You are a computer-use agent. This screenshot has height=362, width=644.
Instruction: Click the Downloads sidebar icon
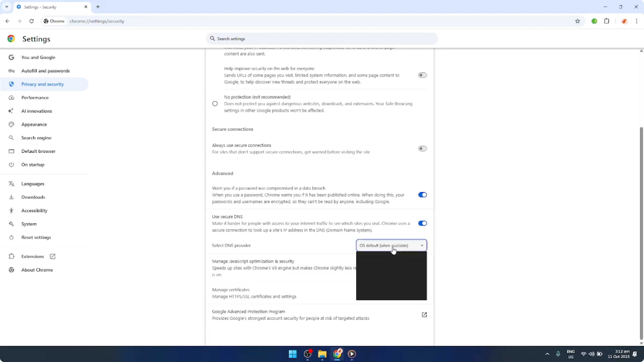11,197
